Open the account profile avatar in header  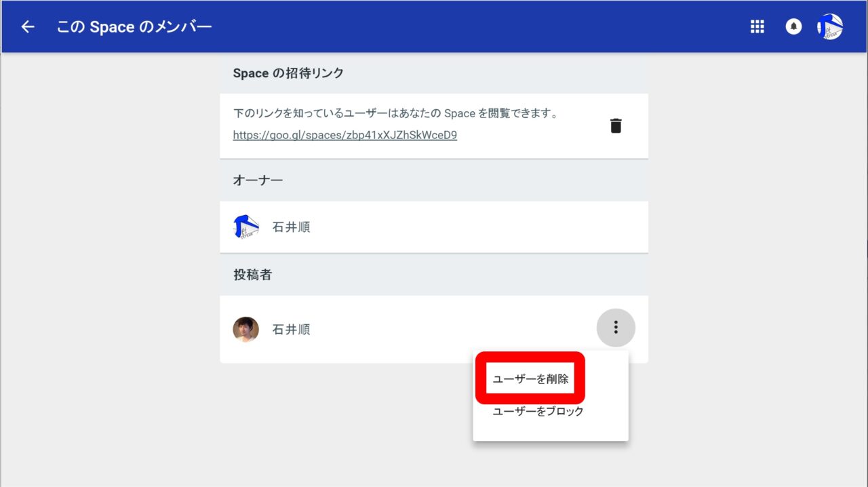(x=830, y=27)
